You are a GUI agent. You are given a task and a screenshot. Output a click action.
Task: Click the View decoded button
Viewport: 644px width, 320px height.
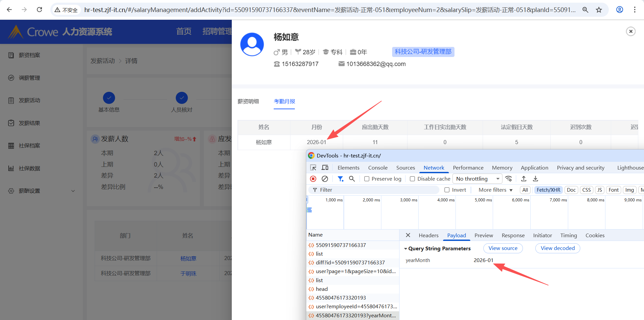pyautogui.click(x=557, y=248)
